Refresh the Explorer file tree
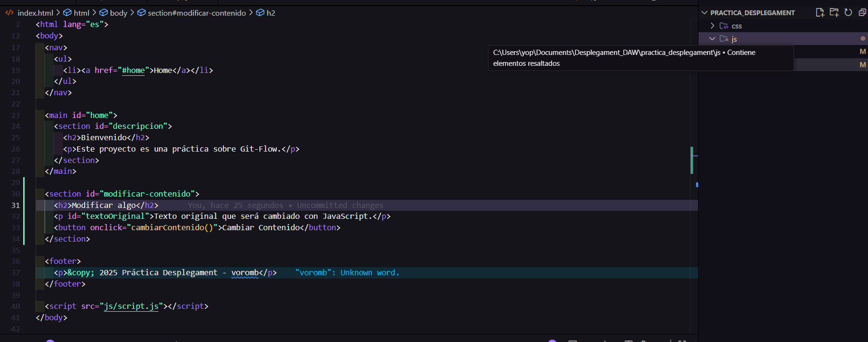The height and width of the screenshot is (342, 868). (848, 13)
